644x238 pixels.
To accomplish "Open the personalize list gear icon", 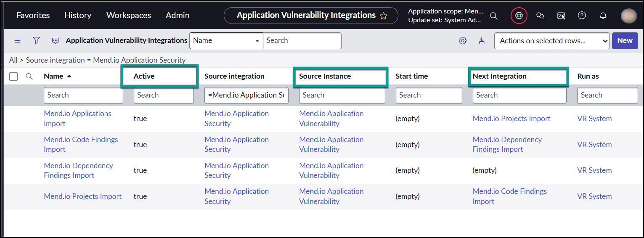I will 463,41.
